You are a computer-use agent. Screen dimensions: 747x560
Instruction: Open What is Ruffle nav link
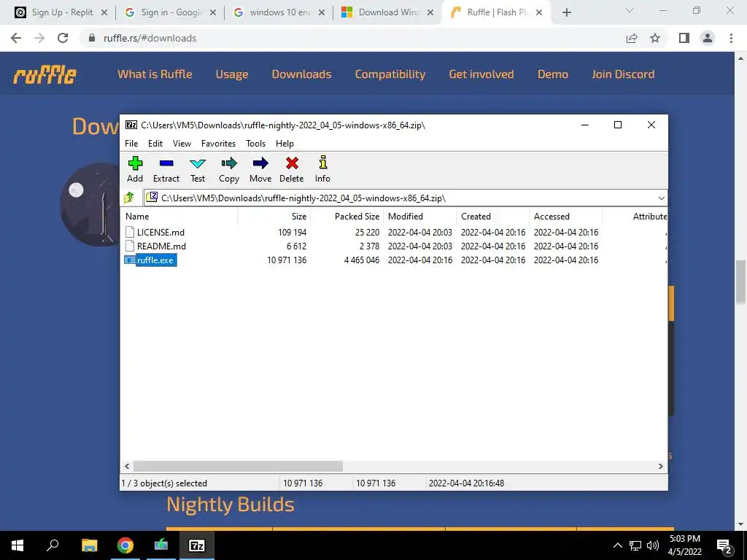(155, 74)
